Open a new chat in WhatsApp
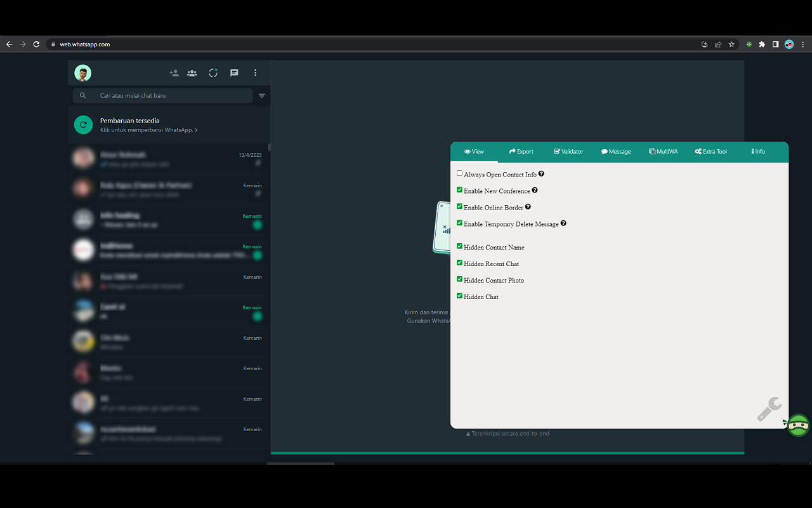Screen dimensions: 812x508 [174, 72]
